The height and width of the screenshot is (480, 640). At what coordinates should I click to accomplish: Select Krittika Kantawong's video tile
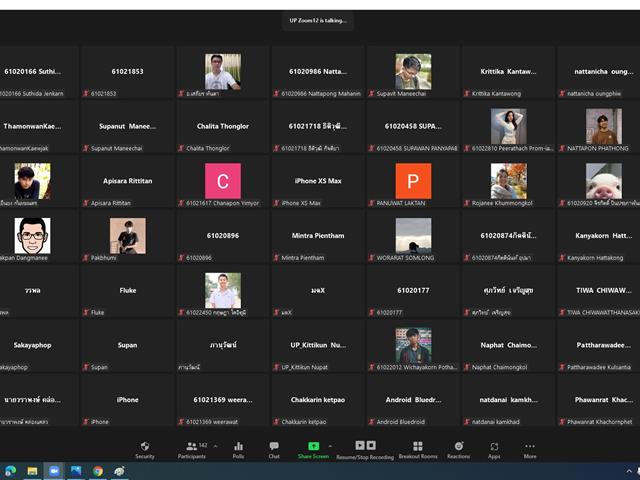(509, 72)
